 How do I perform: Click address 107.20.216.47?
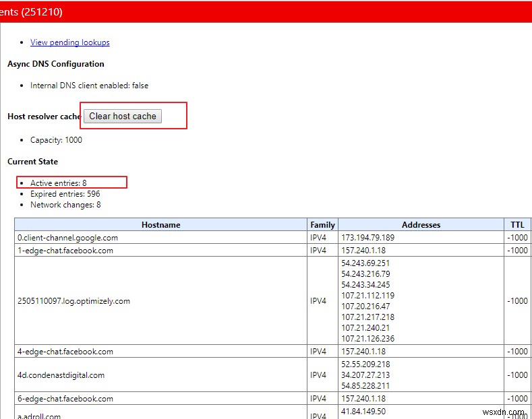click(365, 307)
